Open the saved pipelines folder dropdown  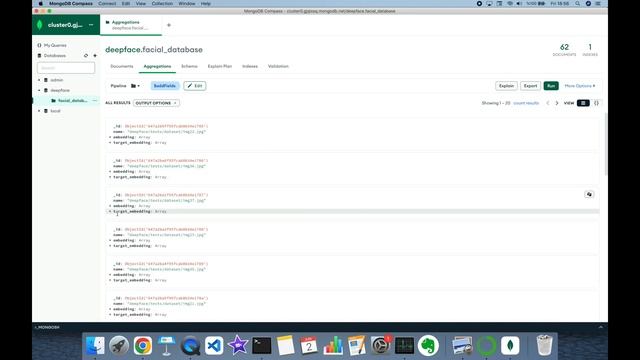135,86
